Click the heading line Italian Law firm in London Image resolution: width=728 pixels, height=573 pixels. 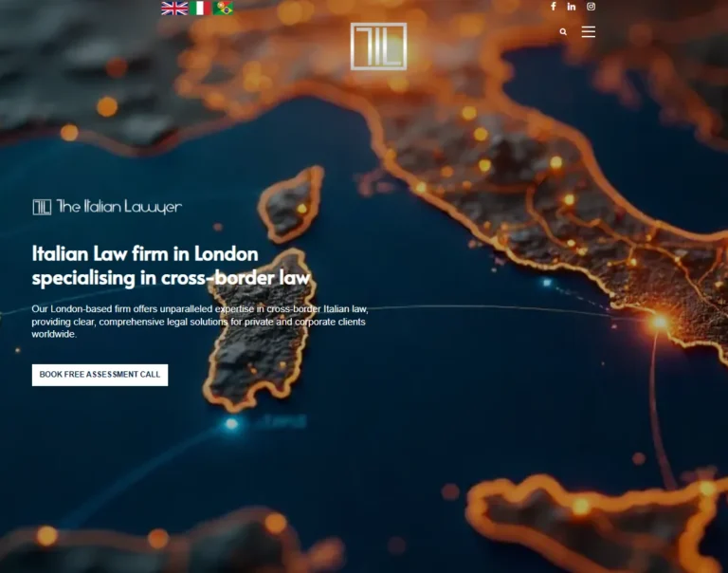[x=145, y=254]
